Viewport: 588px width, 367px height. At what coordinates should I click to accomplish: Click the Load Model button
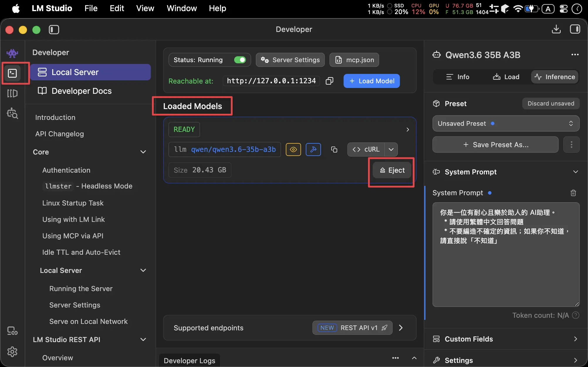point(372,81)
